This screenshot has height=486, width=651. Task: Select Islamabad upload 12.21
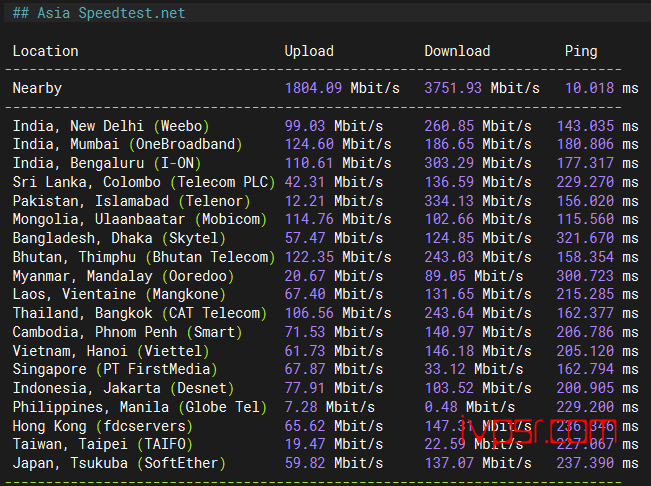click(x=305, y=201)
